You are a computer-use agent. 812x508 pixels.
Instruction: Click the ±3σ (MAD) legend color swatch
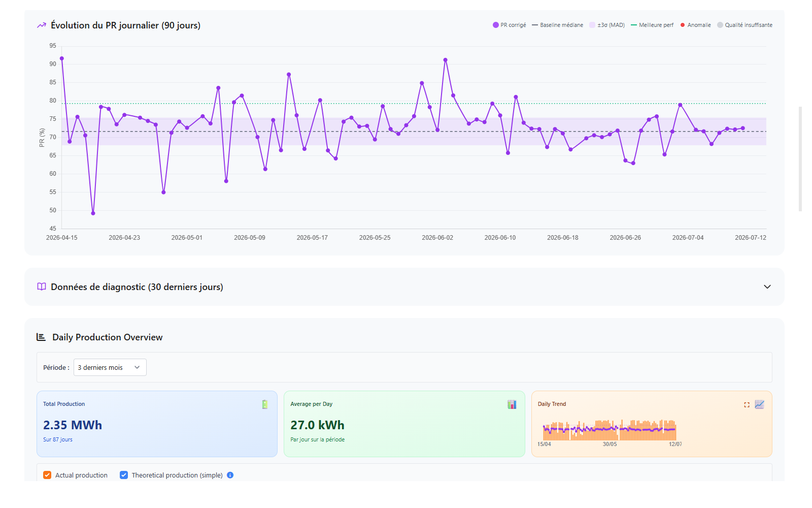592,25
